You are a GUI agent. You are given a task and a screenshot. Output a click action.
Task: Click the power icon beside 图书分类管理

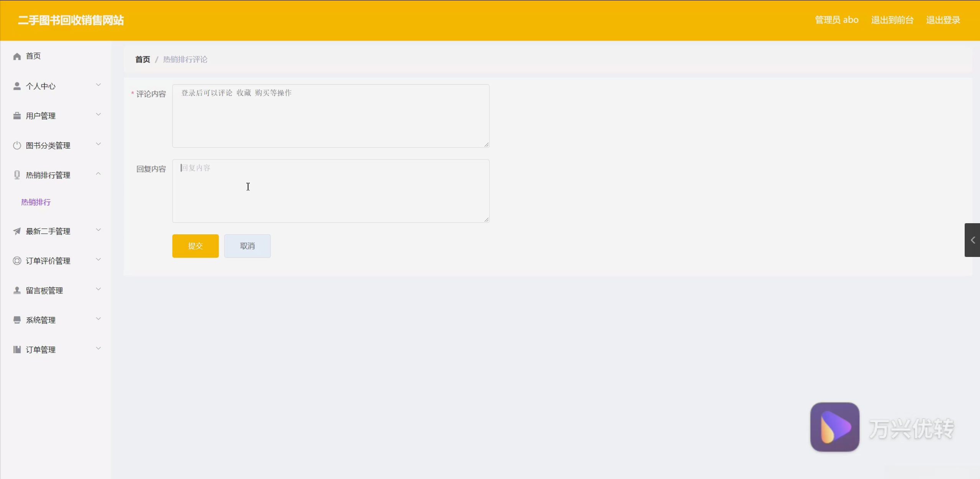click(17, 145)
